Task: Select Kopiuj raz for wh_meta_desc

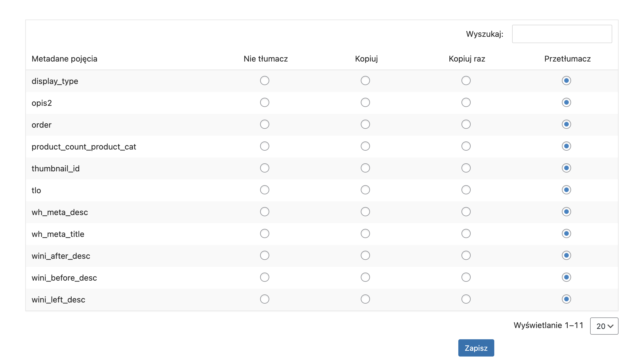Action: (x=466, y=212)
